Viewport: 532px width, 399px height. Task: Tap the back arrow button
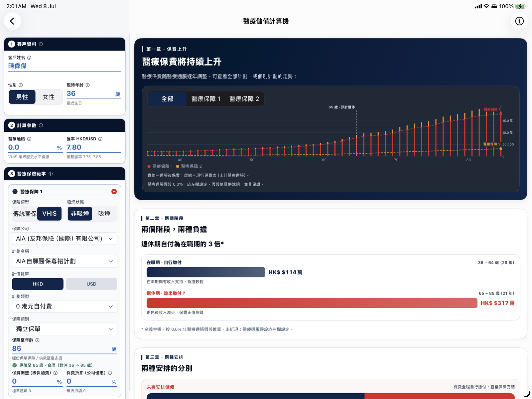12,21
